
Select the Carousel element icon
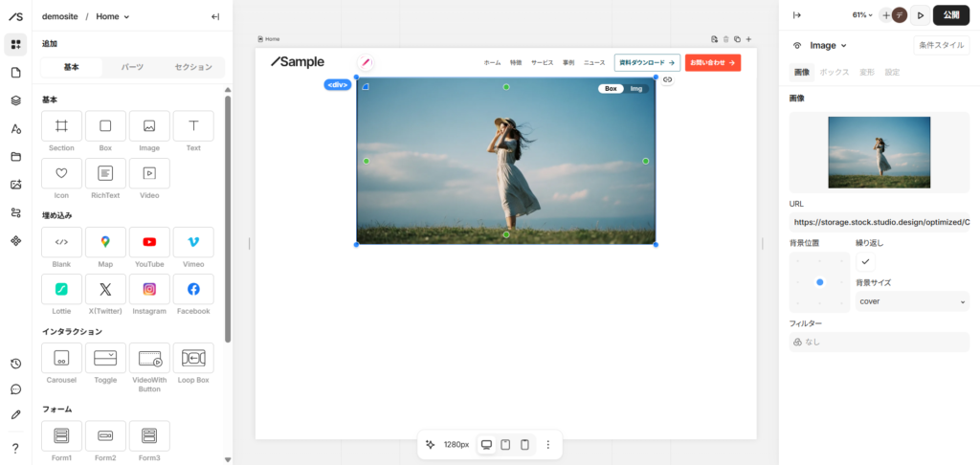tap(61, 358)
